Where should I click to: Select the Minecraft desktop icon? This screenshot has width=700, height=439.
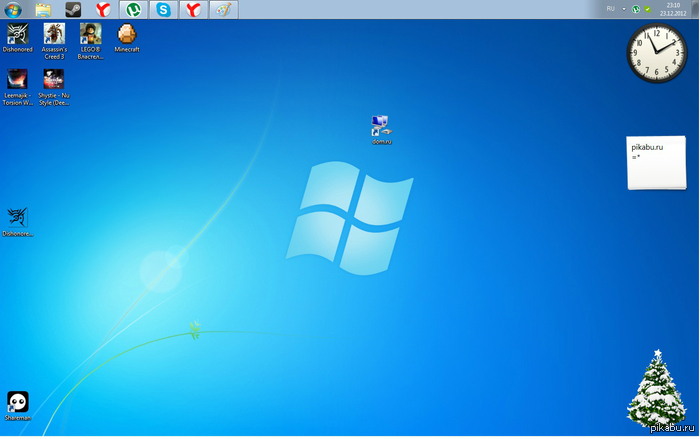coord(126,34)
